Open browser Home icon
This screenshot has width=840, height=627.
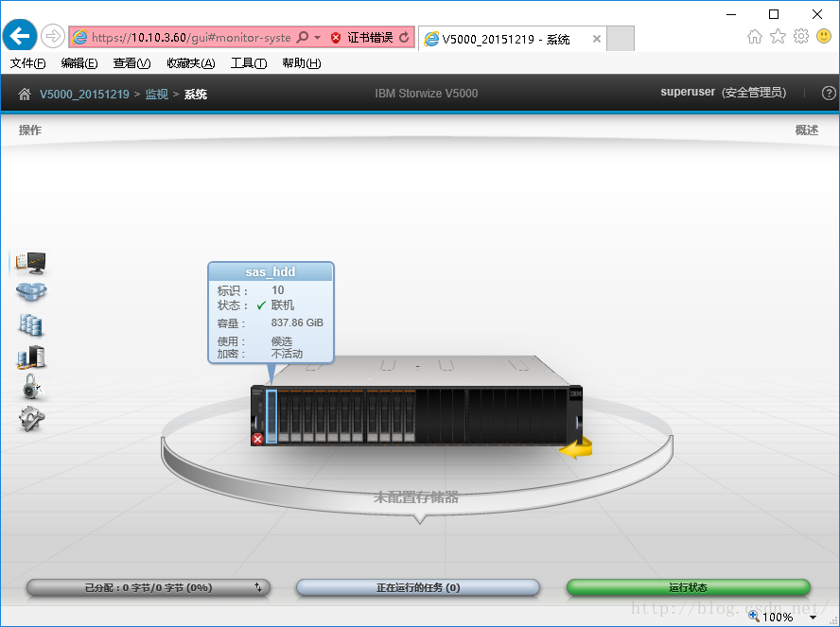(754, 37)
